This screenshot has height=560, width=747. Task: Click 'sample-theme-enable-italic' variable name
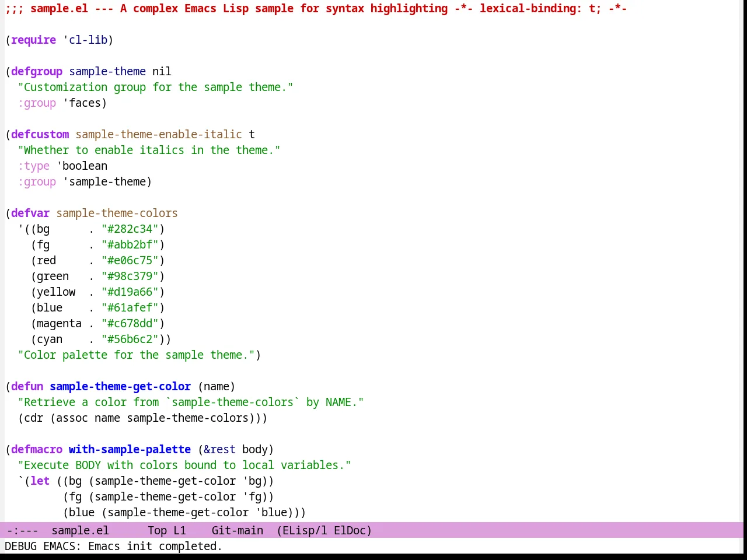(159, 134)
